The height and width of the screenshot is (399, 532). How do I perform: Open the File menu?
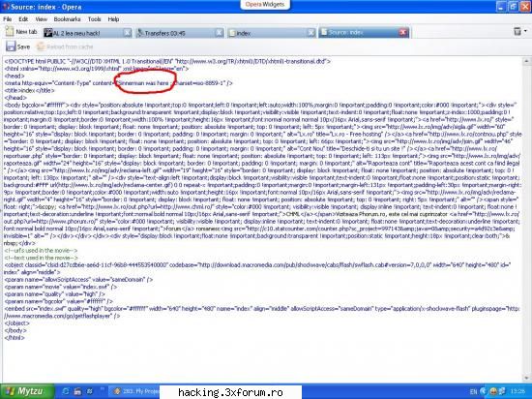point(7,19)
